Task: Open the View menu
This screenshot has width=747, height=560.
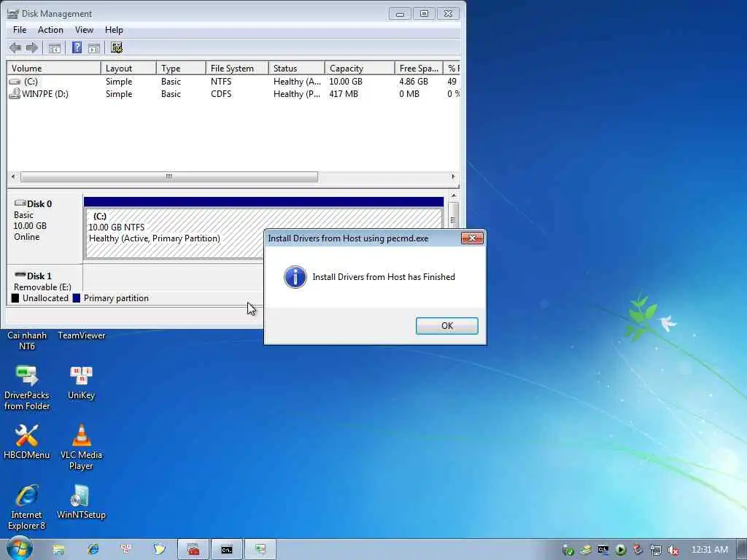Action: click(84, 29)
